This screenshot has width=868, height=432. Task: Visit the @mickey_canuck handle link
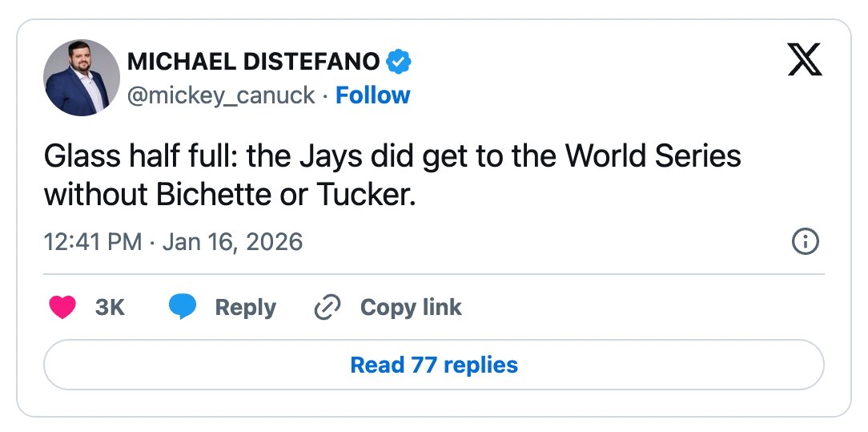tap(221, 95)
